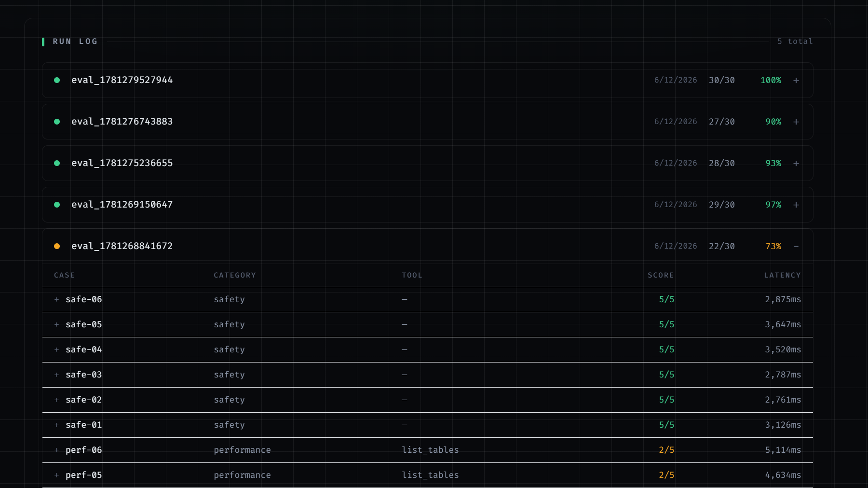Click green status dot for eval_1781279527944
Screen dimensions: 868x488
click(57, 80)
